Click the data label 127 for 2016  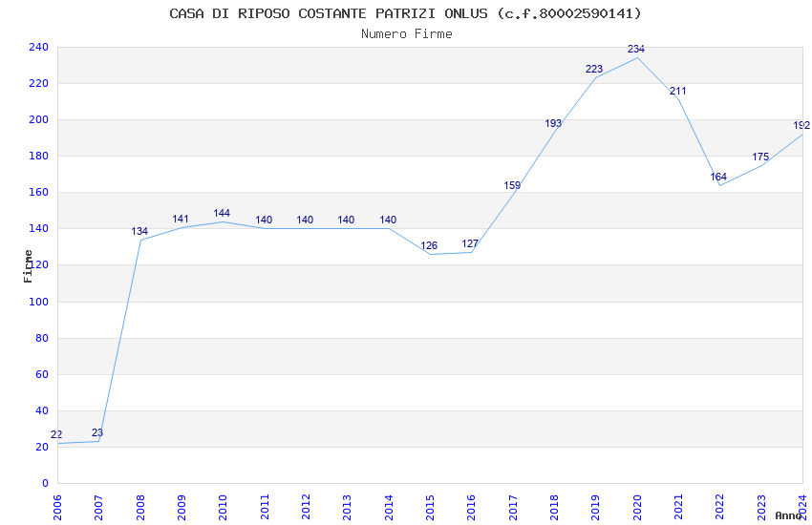click(x=470, y=243)
